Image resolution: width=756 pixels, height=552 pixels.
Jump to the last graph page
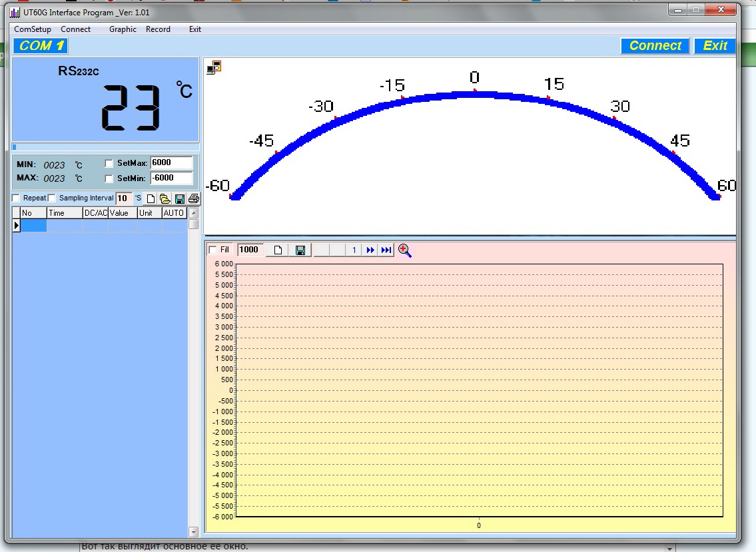(386, 250)
